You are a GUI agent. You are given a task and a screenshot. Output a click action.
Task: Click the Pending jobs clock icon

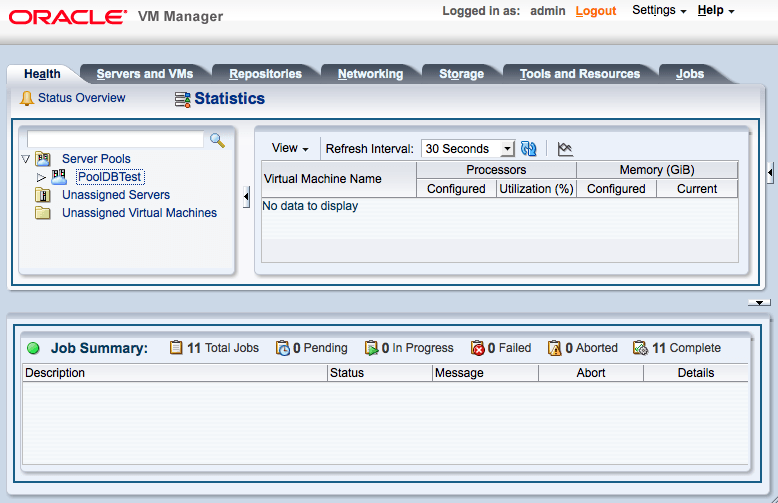click(x=283, y=348)
